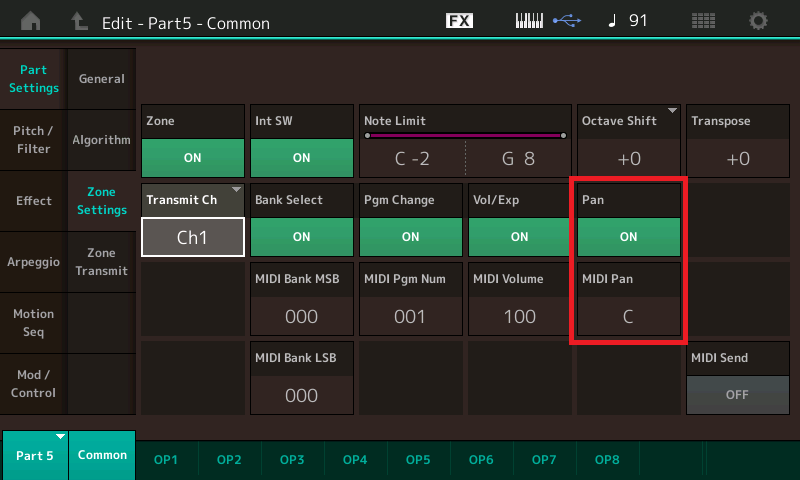Toggle the Pan transmit switch
The height and width of the screenshot is (480, 800).
click(628, 237)
